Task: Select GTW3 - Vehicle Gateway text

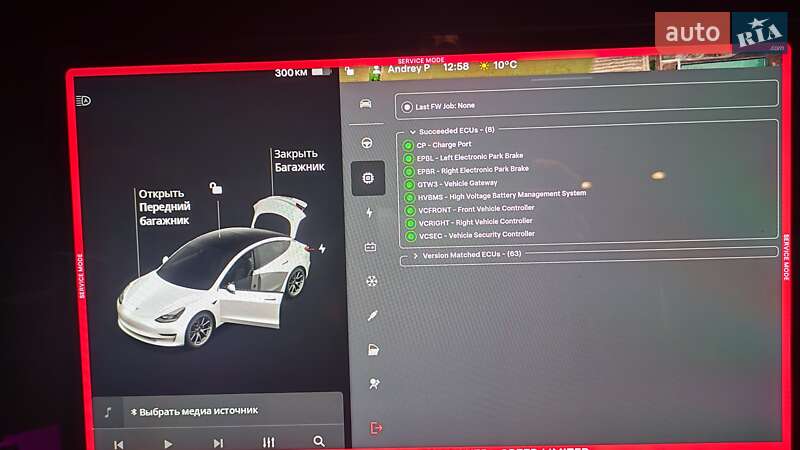Action: click(x=458, y=184)
